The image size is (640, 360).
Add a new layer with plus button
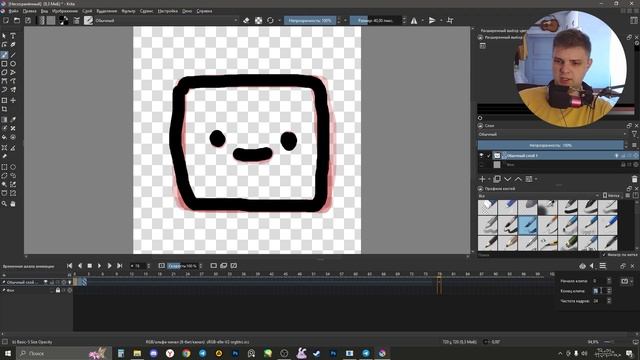click(482, 179)
